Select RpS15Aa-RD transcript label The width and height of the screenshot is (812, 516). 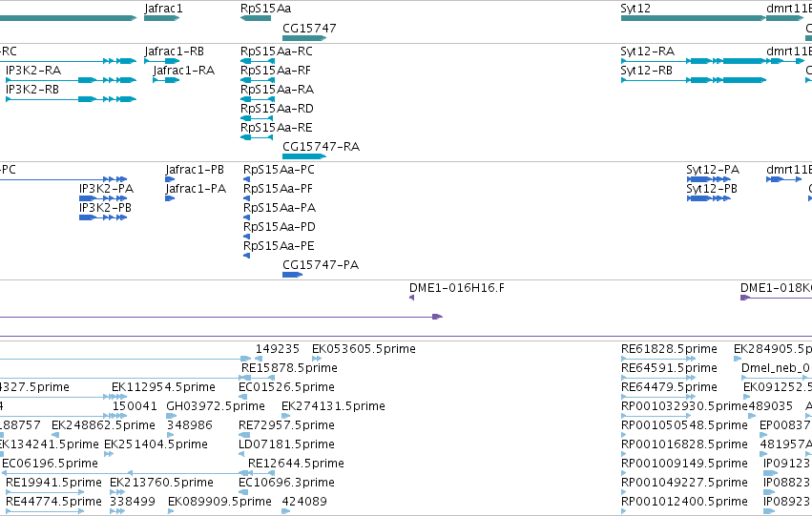(x=277, y=109)
